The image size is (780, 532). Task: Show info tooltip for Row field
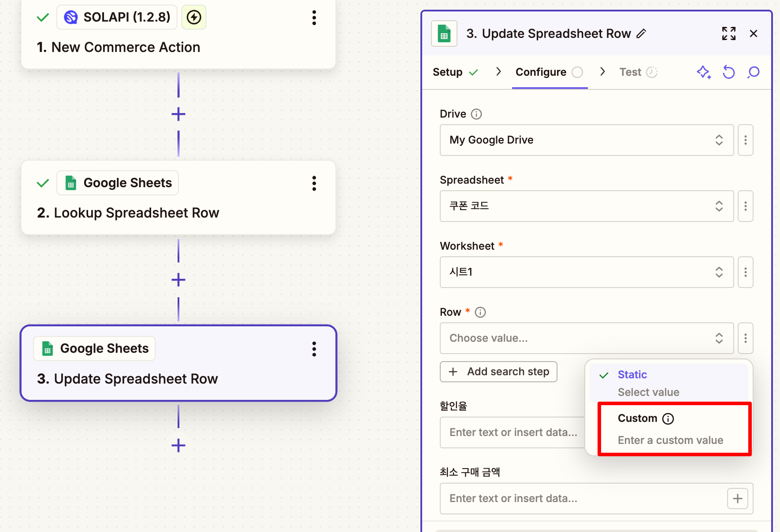[480, 312]
